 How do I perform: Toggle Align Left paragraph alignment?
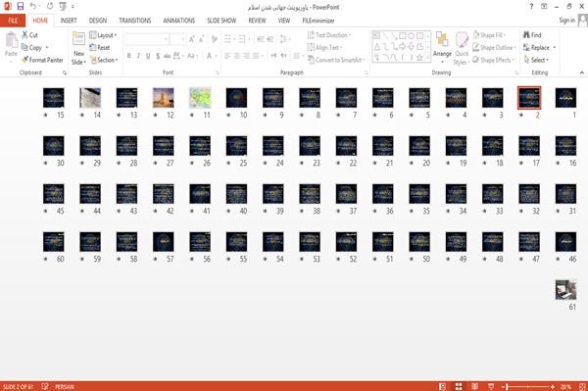coord(227,56)
